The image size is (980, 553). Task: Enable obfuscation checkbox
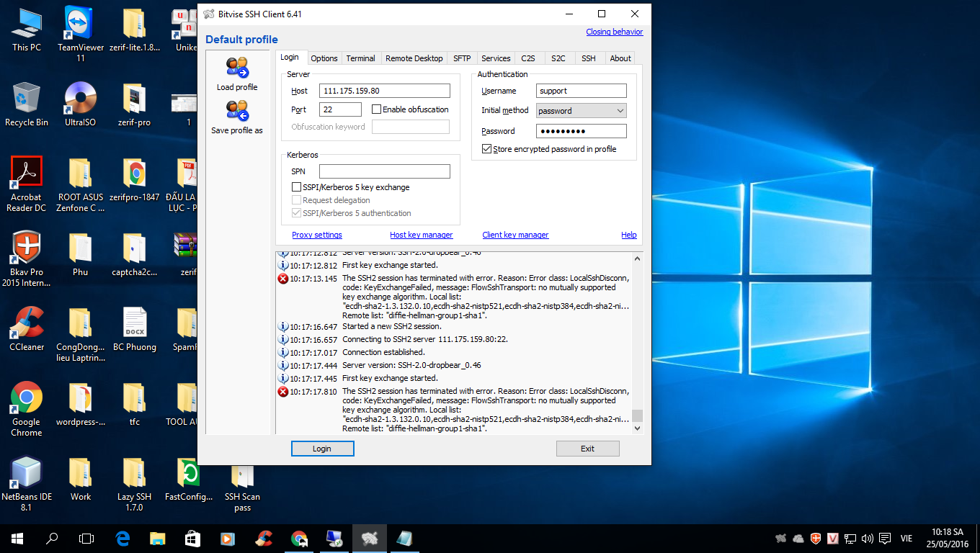pos(377,109)
